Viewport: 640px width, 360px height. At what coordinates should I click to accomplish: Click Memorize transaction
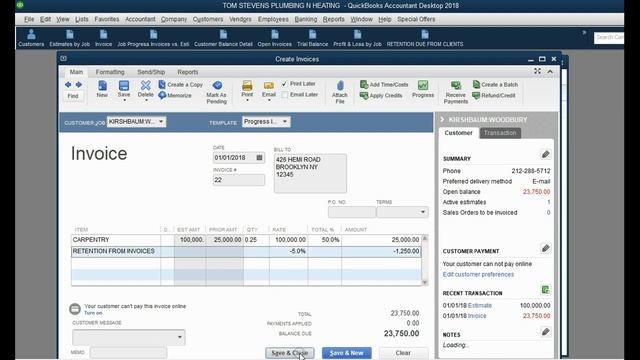point(175,95)
